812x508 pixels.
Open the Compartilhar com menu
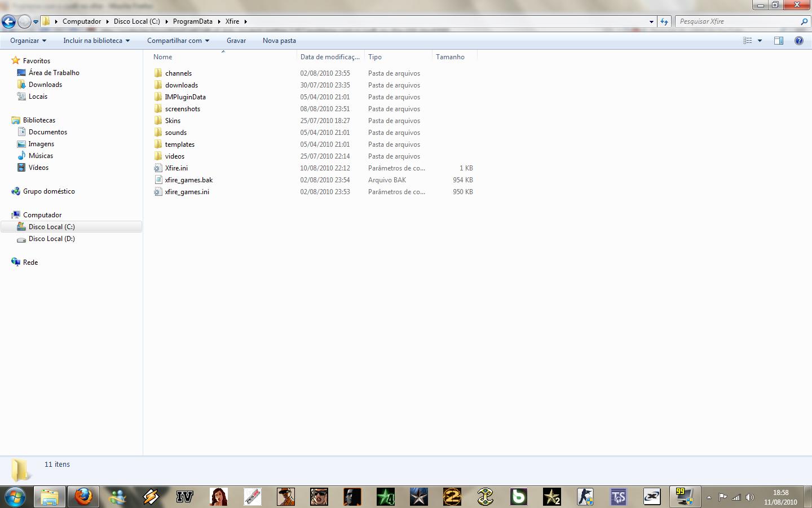pyautogui.click(x=178, y=41)
